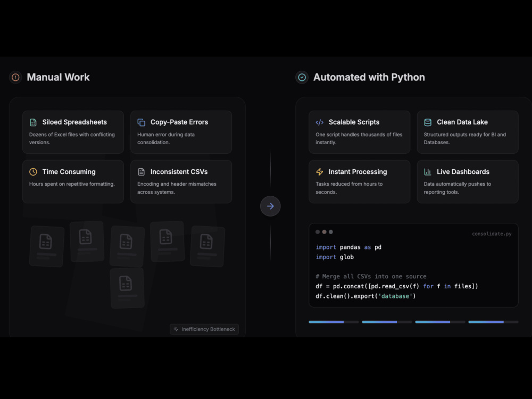Viewport: 532px width, 399px height.
Task: Click 'Dozens of Excel files with conflicting versions' text
Action: coord(72,138)
